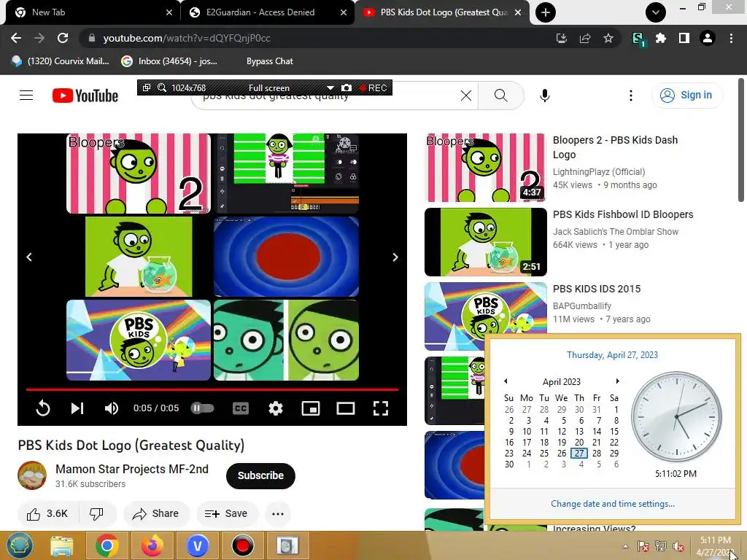Switch to E2Guardian Access Denied tab
This screenshot has height=560, width=747.
click(x=267, y=12)
